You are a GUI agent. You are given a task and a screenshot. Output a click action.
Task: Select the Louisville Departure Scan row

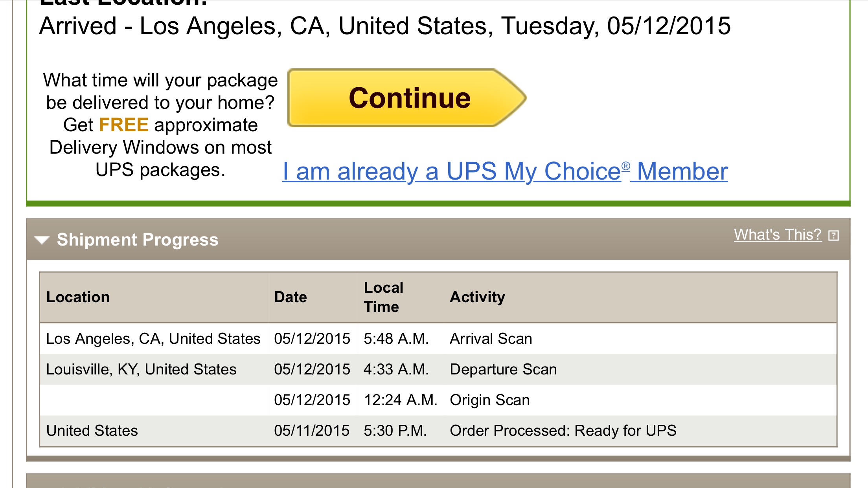coord(438,369)
